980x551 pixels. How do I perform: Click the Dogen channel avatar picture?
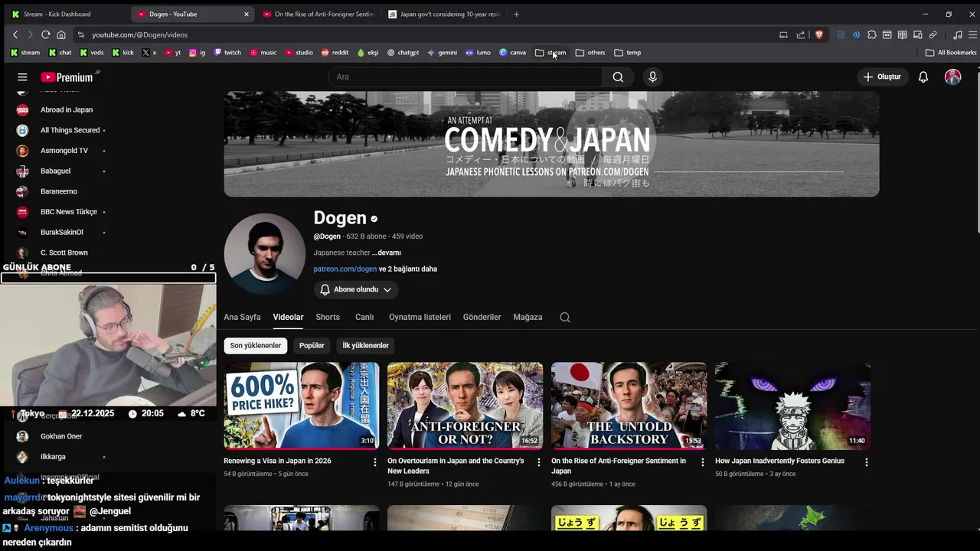click(x=264, y=253)
